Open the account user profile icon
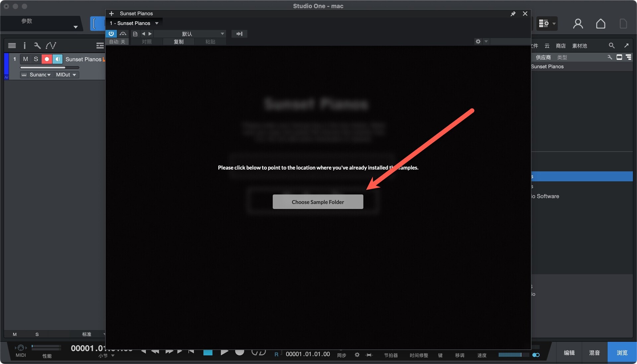This screenshot has height=364, width=637. tap(578, 24)
